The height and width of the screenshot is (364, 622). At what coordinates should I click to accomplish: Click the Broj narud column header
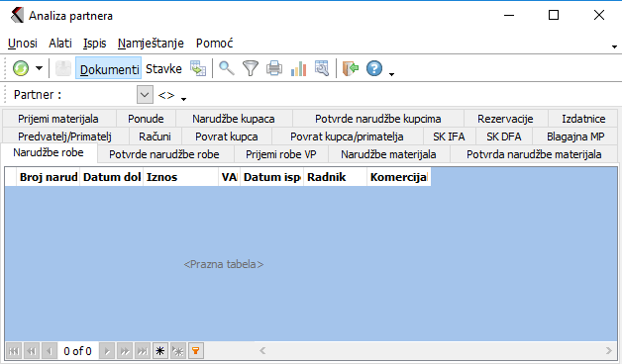click(48, 177)
